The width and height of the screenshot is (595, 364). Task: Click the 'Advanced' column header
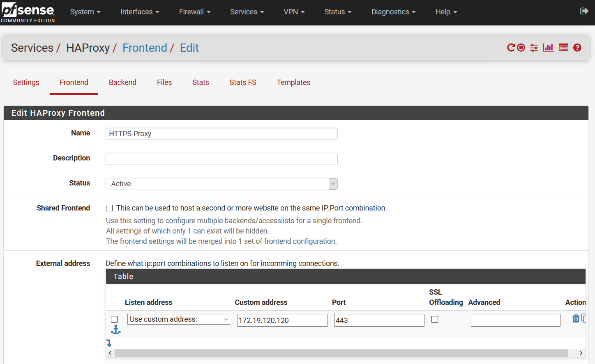[484, 302]
